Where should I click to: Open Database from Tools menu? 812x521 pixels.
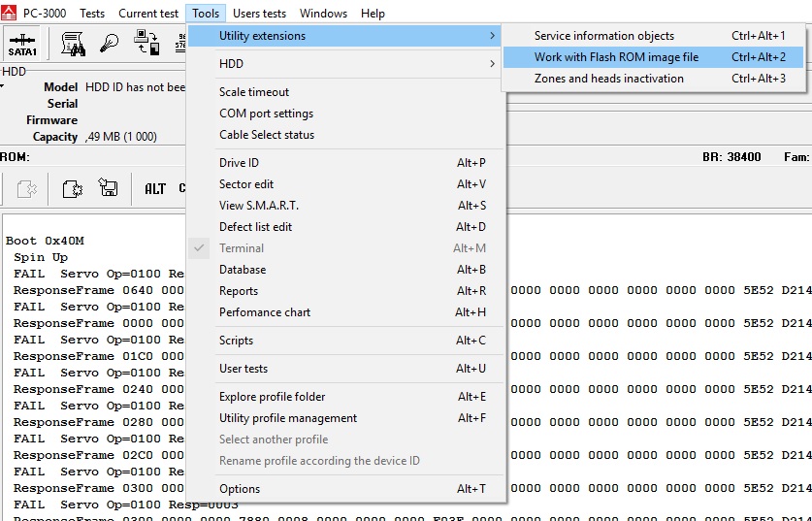tap(346, 270)
